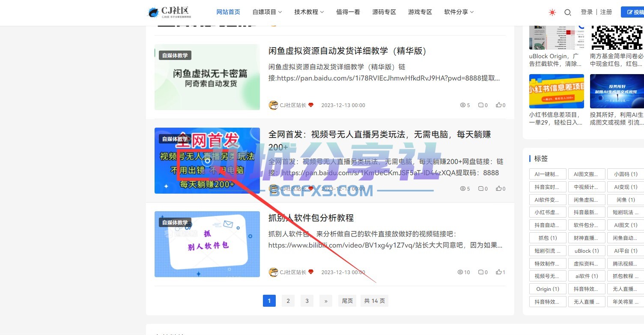Go to 网站首页 in the navigation
The width and height of the screenshot is (644, 335).
coord(228,12)
